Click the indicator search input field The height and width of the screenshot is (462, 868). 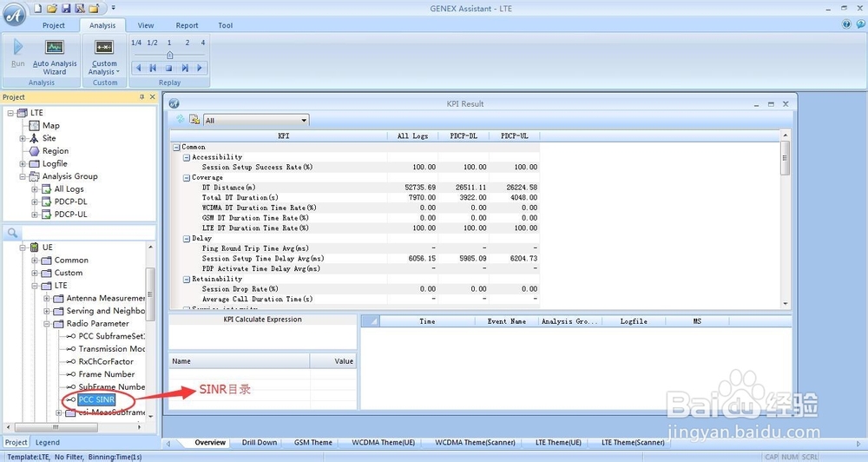(89, 233)
